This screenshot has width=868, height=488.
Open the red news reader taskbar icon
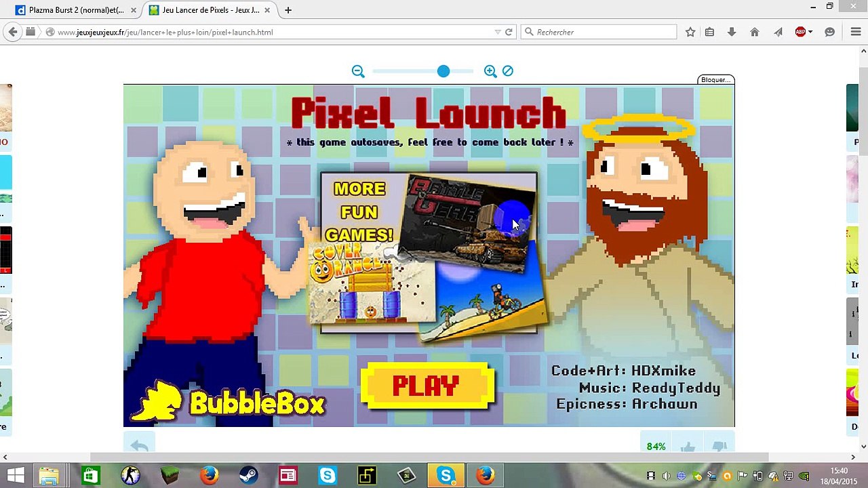point(288,475)
